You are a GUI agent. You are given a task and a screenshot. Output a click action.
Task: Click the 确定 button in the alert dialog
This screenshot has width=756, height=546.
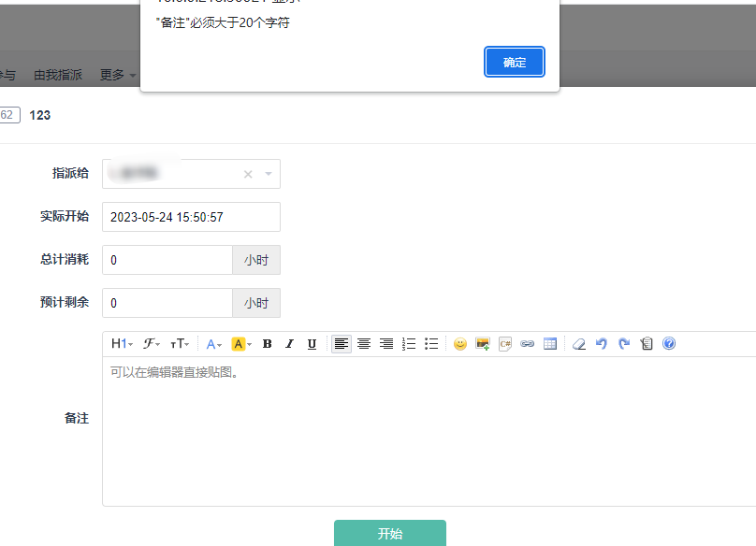click(514, 62)
